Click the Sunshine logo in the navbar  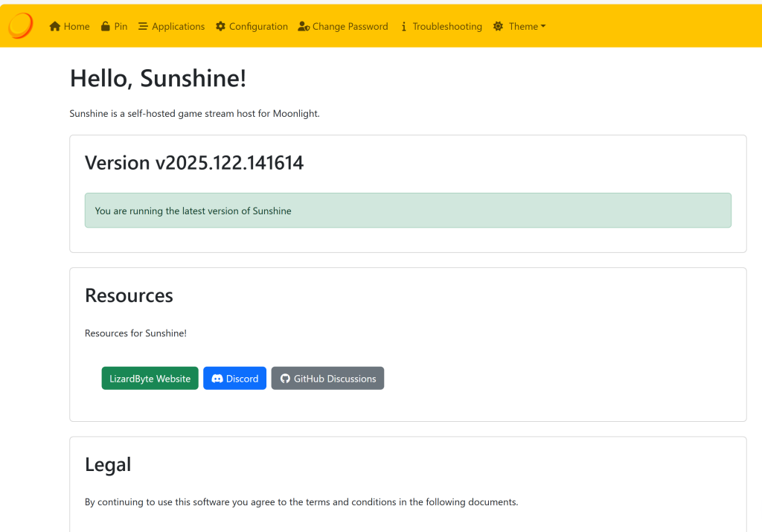20,26
